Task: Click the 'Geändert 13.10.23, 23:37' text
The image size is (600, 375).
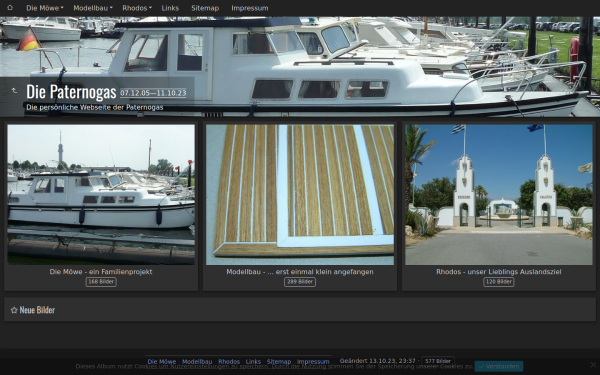Action: [x=377, y=361]
